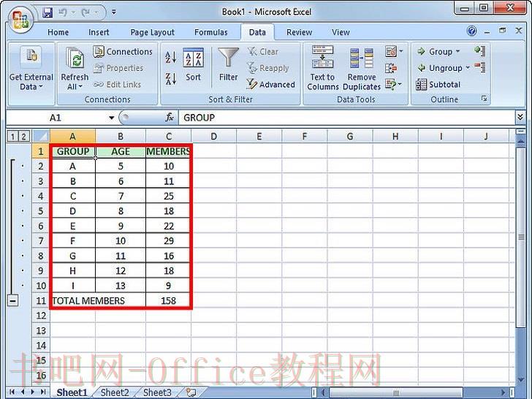Click the Subtotal command
This screenshot has width=532, height=399.
coord(438,85)
